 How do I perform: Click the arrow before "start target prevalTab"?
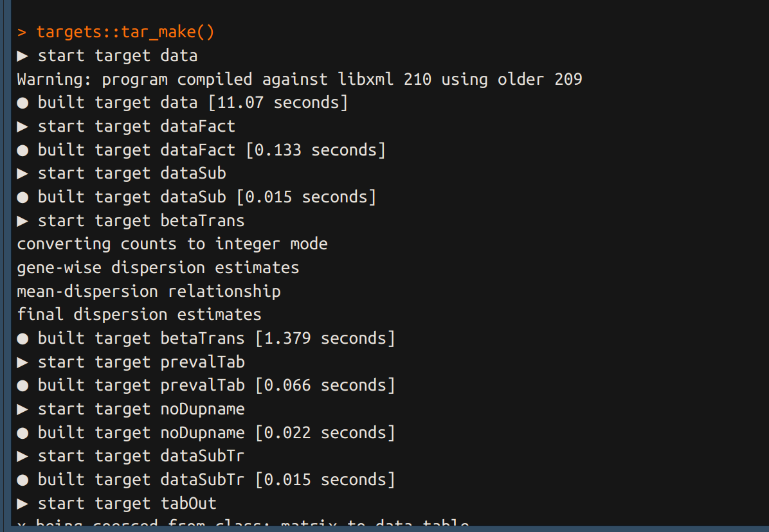tap(23, 362)
